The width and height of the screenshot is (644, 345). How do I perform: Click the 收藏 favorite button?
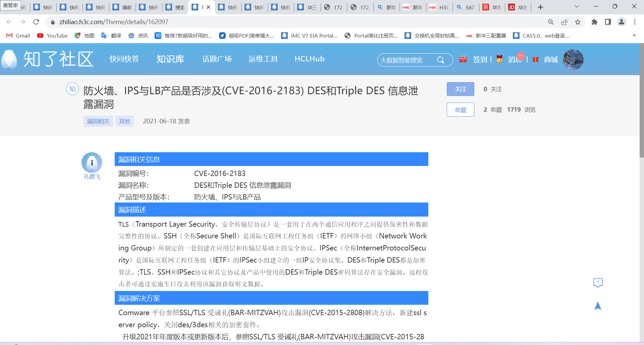pyautogui.click(x=461, y=110)
